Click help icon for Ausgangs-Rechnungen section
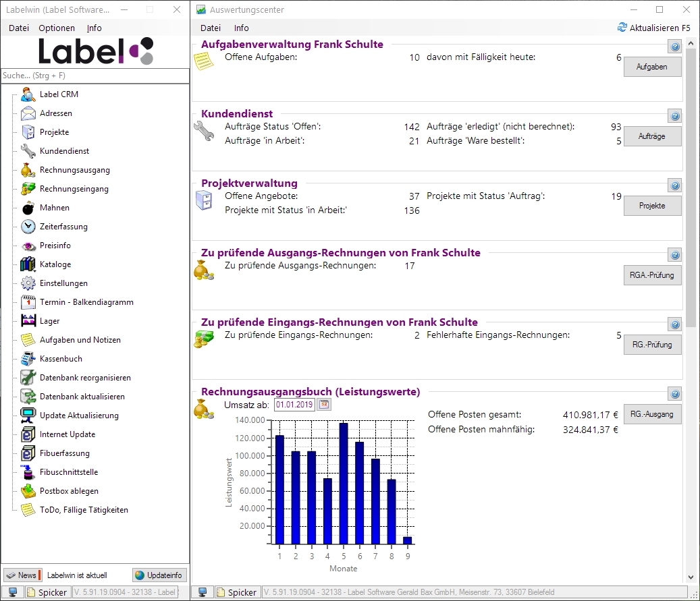The height and width of the screenshot is (601, 700). 675,255
